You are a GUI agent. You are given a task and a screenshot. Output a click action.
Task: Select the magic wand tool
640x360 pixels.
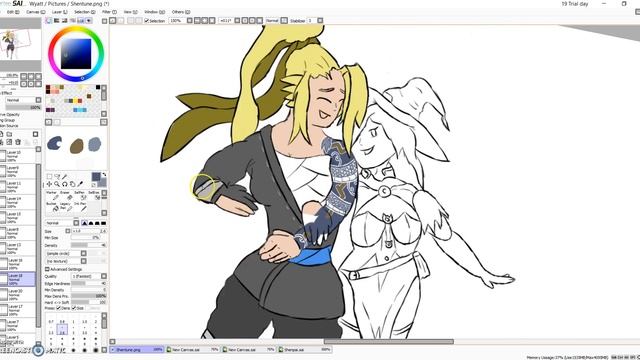[65, 176]
